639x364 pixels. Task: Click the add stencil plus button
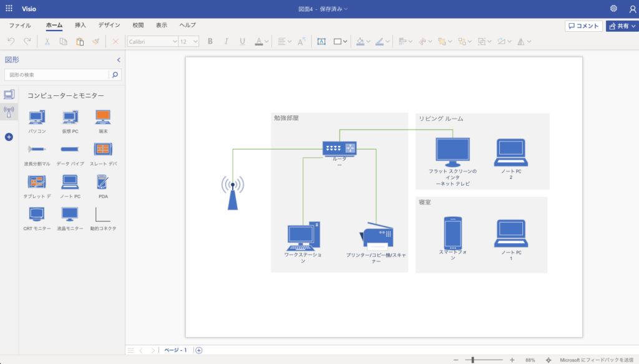[x=9, y=136]
